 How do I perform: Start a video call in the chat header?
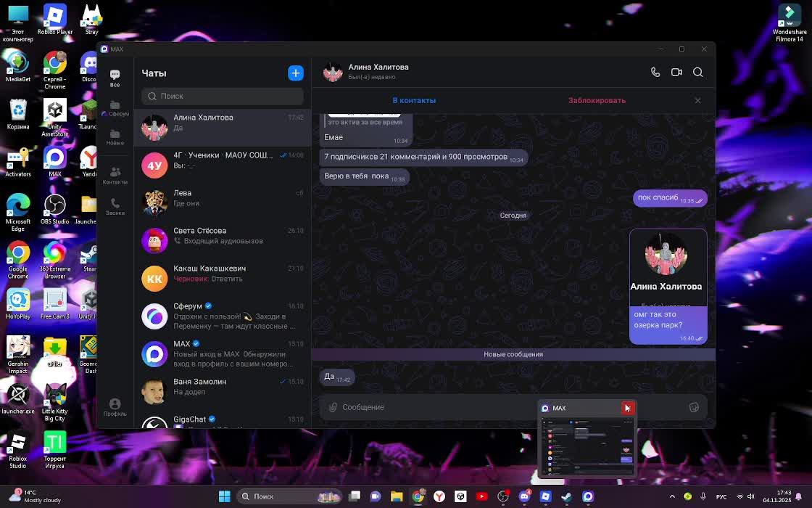coord(676,72)
